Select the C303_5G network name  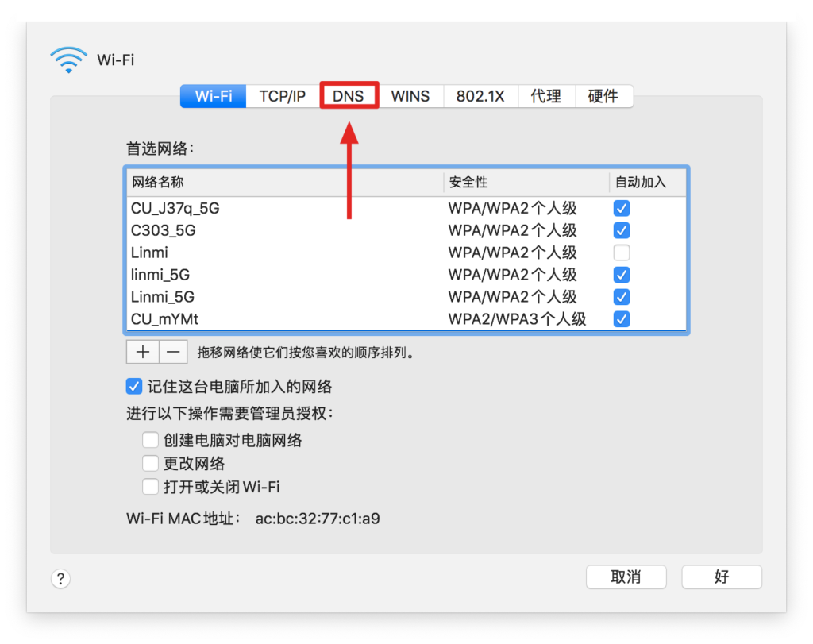[164, 230]
